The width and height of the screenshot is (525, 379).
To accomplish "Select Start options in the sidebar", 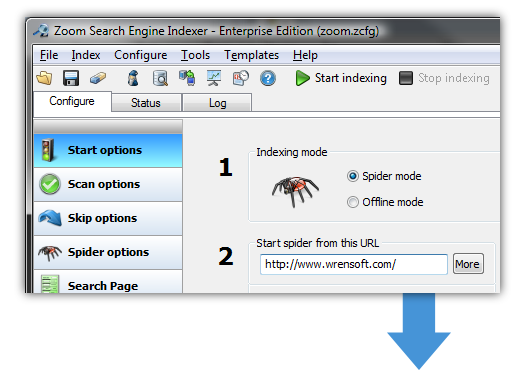I will pos(108,151).
